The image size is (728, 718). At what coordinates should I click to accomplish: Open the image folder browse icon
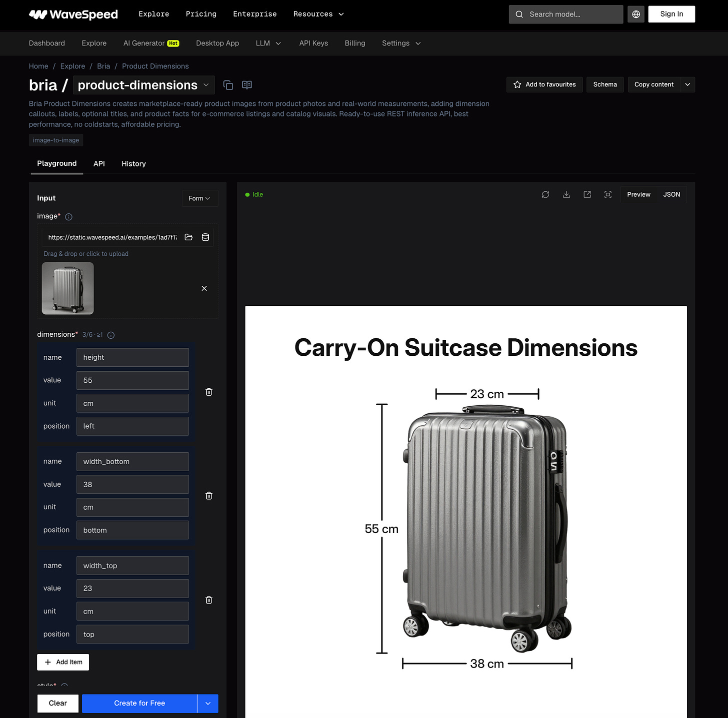pos(188,237)
